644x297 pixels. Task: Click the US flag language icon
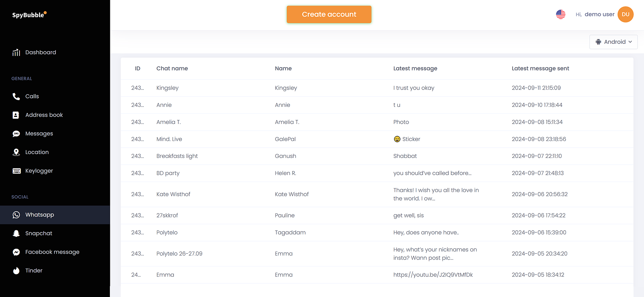pos(561,14)
